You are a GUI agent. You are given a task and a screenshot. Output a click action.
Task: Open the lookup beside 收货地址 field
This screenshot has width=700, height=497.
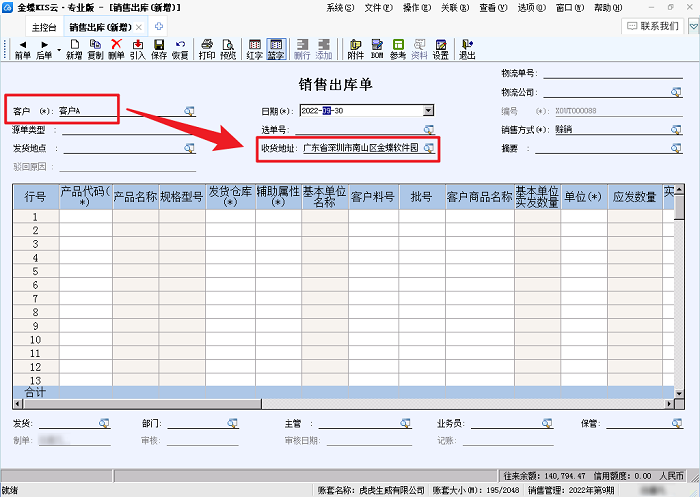click(429, 147)
